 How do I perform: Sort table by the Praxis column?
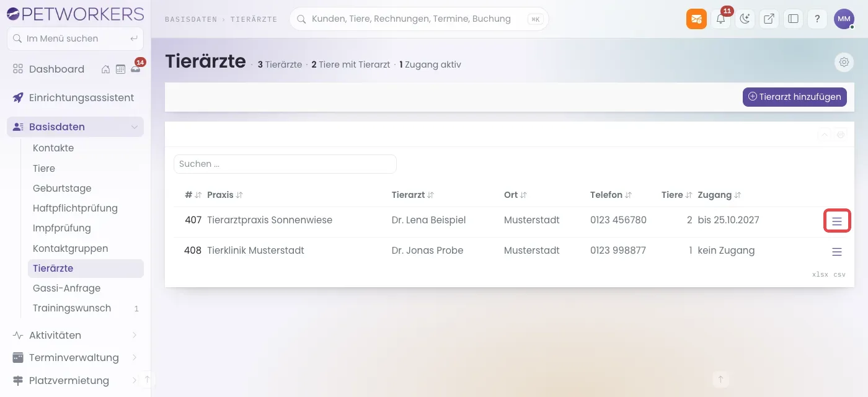pyautogui.click(x=225, y=195)
